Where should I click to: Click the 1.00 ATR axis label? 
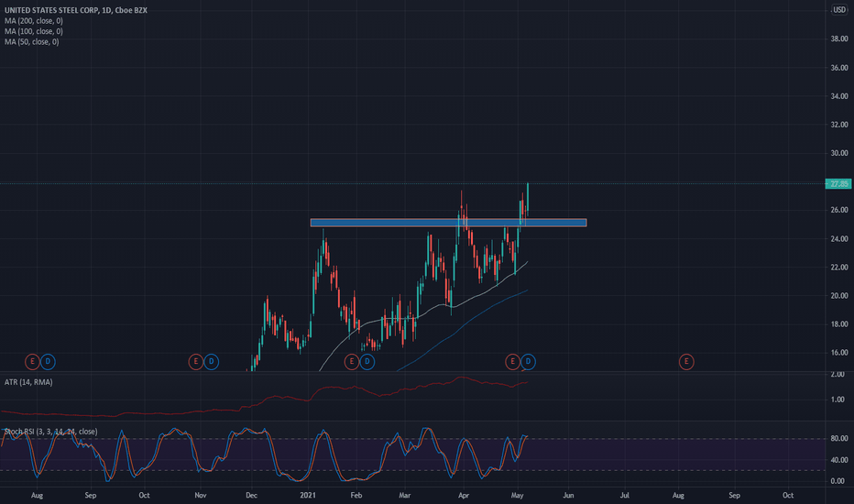point(838,400)
